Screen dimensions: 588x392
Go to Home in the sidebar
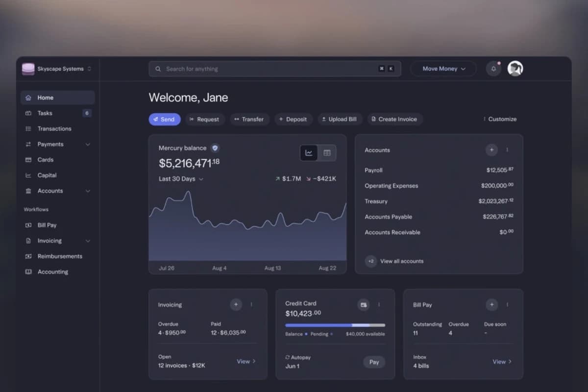tap(45, 98)
